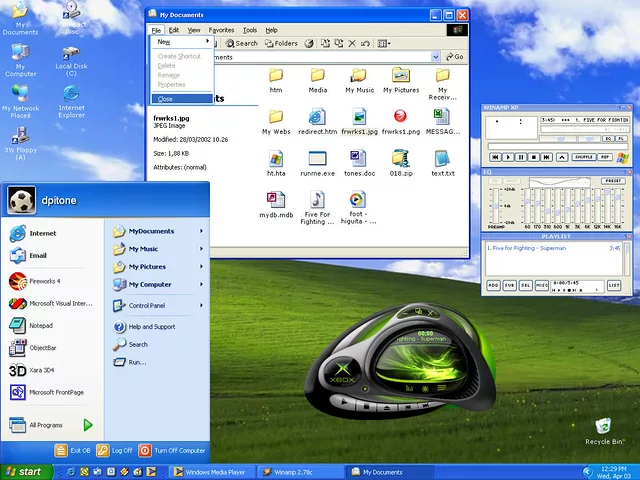Click the Undo icon in Explorer toolbar
The width and height of the screenshot is (640, 480).
(365, 43)
